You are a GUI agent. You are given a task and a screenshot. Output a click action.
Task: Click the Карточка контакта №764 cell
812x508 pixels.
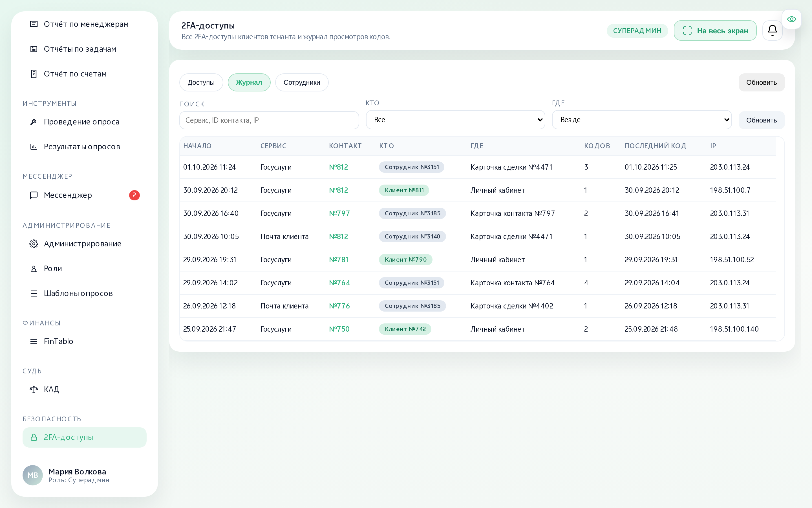[x=512, y=283]
